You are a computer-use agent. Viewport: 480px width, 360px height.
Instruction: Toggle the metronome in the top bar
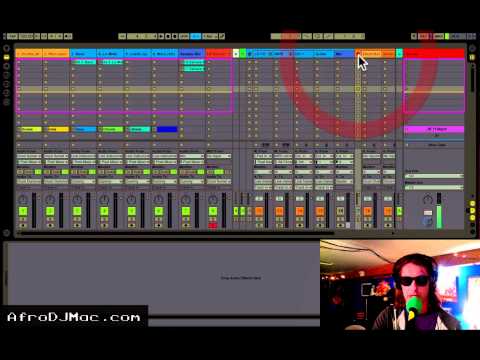tap(68, 36)
